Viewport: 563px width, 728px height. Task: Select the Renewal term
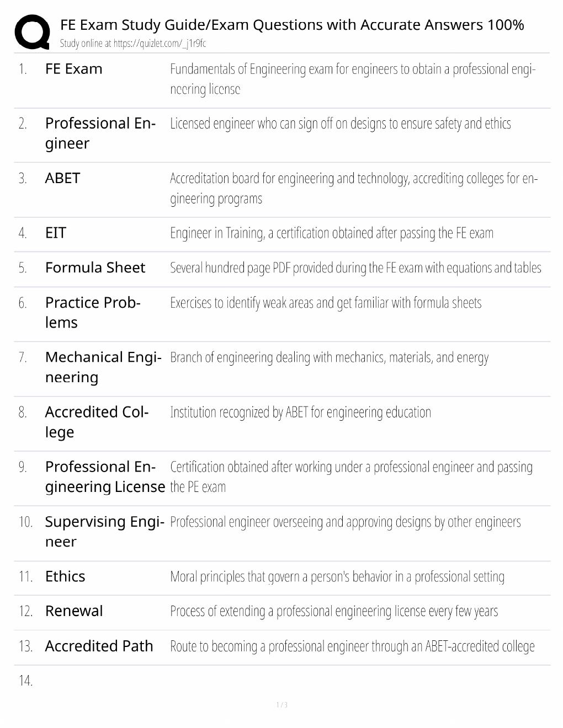[x=74, y=611]
